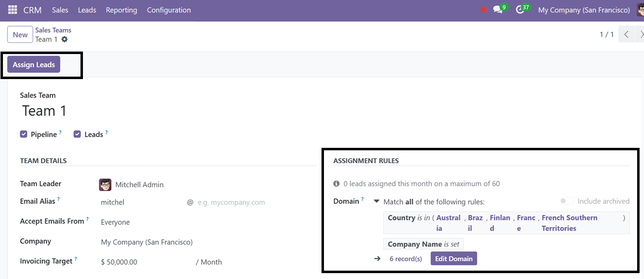
Task: Open the activities clock icon with badge 37
Action: (520, 10)
